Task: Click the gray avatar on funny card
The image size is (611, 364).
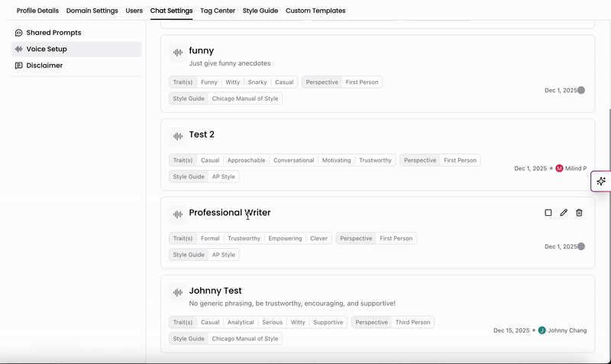Action: 581,90
